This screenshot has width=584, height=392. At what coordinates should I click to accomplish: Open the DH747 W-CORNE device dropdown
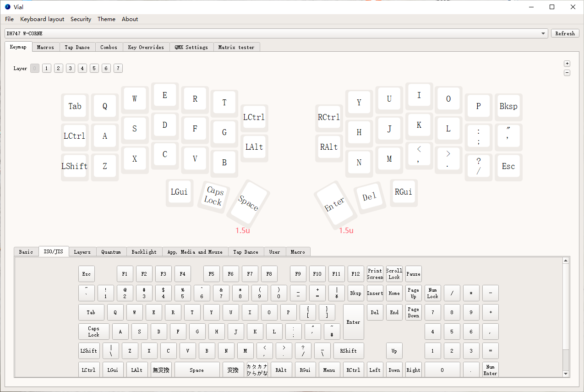pyautogui.click(x=543, y=33)
